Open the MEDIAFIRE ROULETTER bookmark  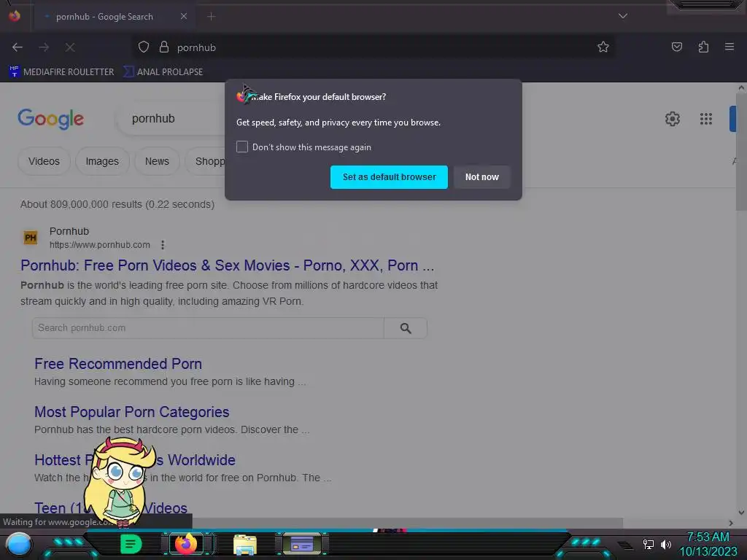click(x=61, y=72)
